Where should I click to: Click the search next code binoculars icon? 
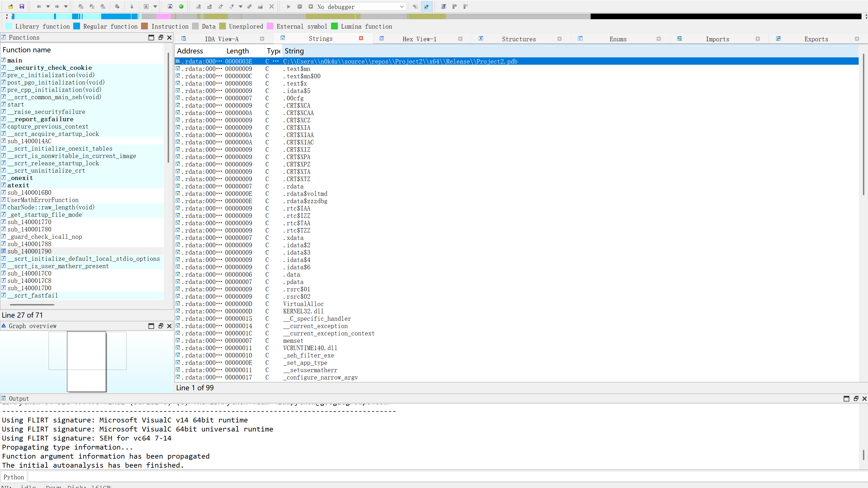point(81,6)
